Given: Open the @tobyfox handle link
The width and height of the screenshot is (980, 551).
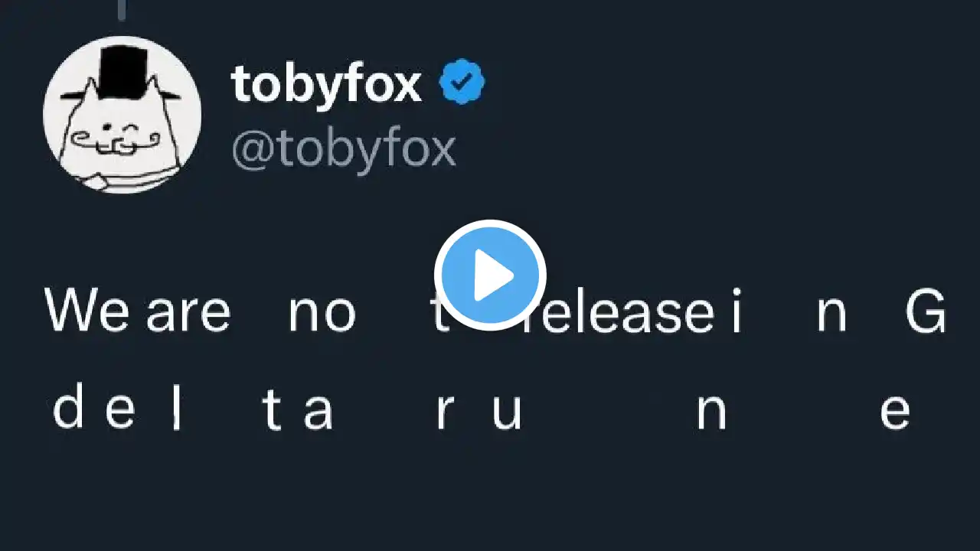Looking at the screenshot, I should pos(344,148).
